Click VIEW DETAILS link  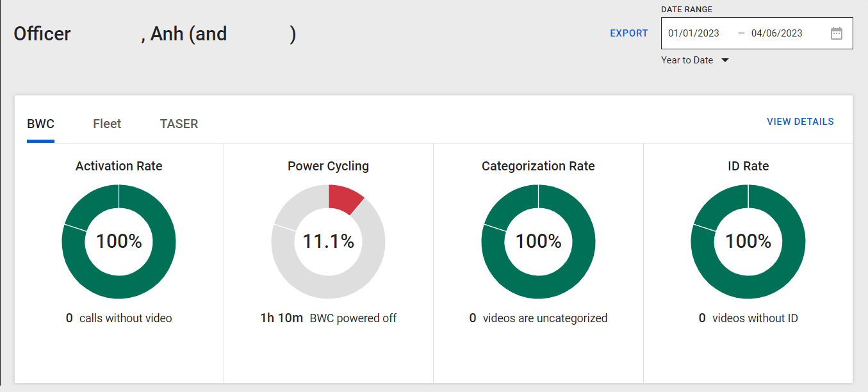(x=800, y=122)
